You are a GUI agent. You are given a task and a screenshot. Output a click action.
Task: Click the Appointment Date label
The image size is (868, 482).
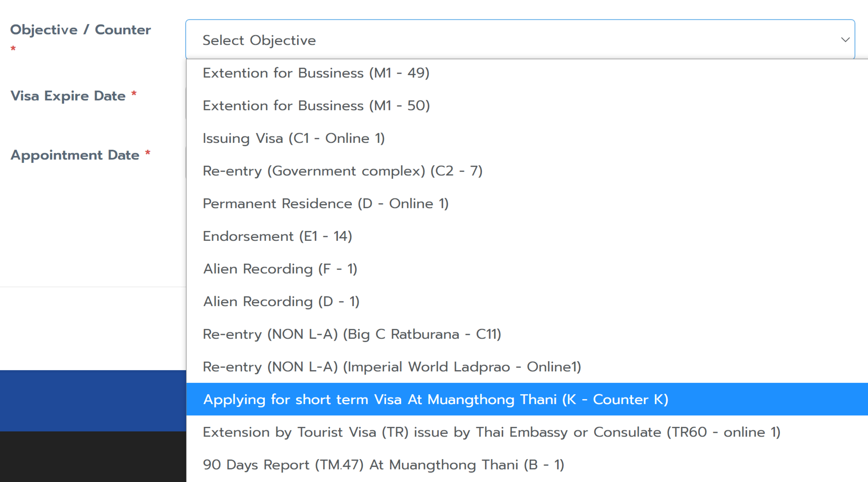click(x=75, y=155)
